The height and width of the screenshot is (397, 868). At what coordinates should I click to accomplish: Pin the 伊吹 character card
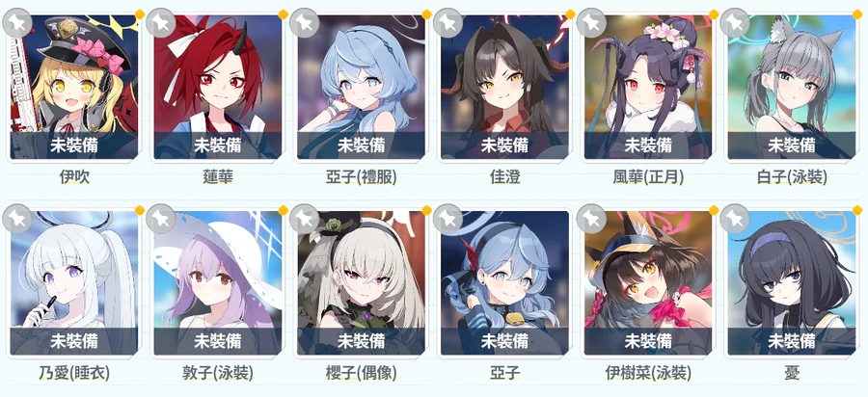click(x=16, y=23)
